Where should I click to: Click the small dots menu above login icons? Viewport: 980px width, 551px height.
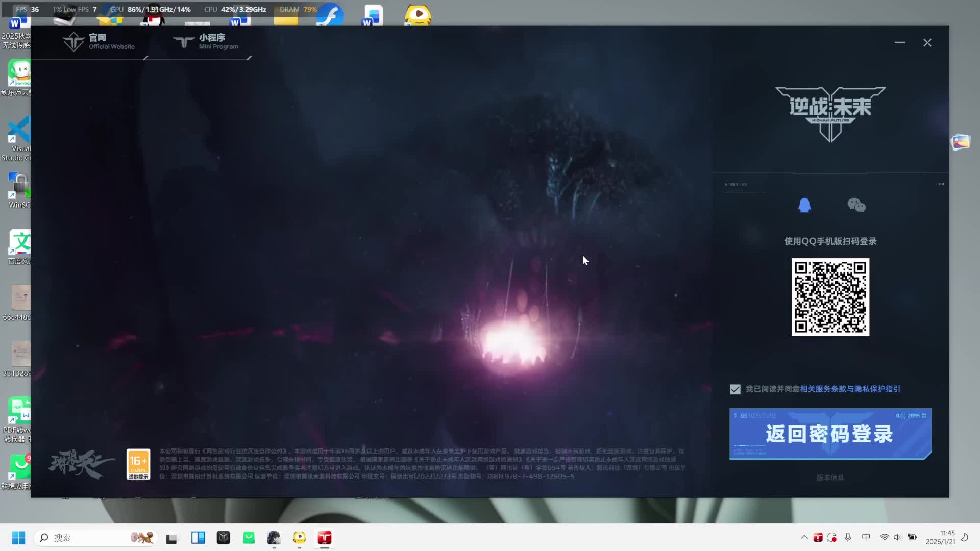940,184
